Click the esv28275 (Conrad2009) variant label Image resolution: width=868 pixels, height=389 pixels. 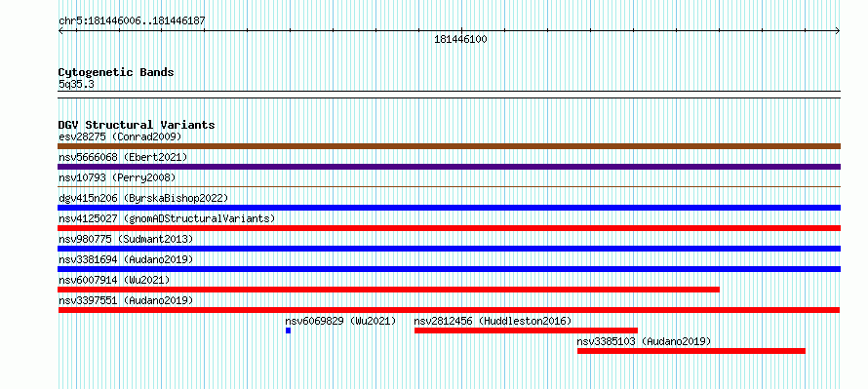pos(120,136)
